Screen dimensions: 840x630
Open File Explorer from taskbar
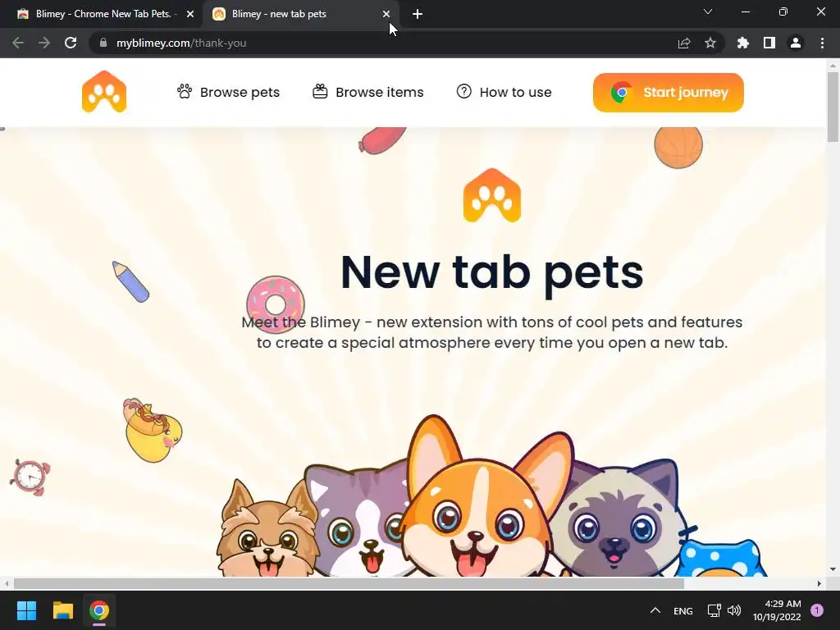(x=62, y=610)
